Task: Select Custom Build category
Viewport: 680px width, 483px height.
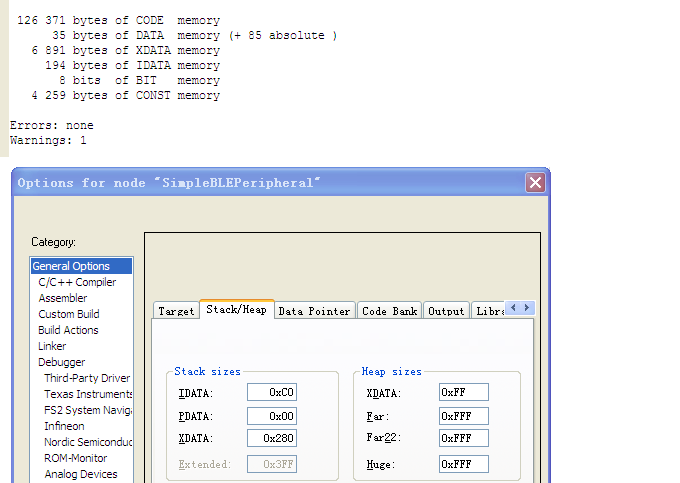Action: click(69, 314)
